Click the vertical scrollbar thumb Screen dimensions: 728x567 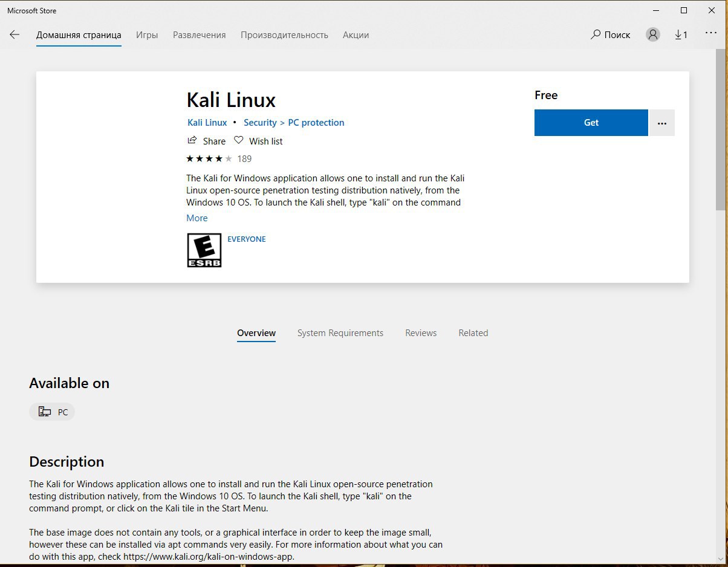click(721, 130)
